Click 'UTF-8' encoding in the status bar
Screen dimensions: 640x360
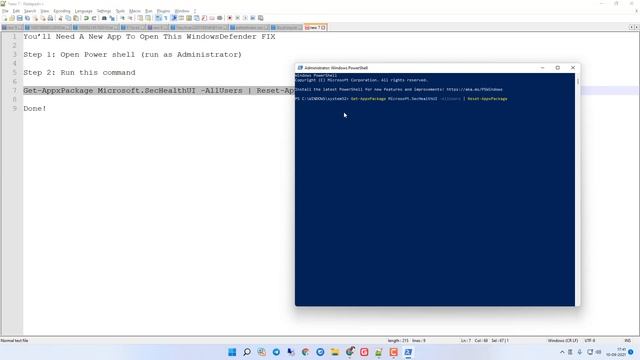coord(590,340)
